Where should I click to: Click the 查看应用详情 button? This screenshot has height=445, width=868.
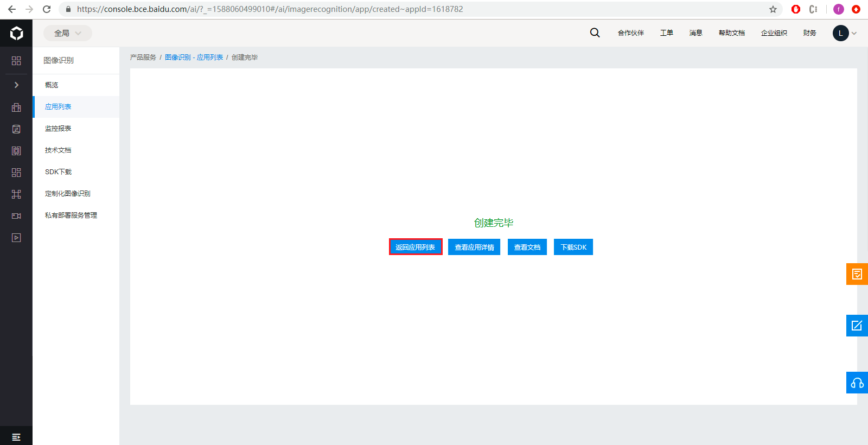[474, 247]
